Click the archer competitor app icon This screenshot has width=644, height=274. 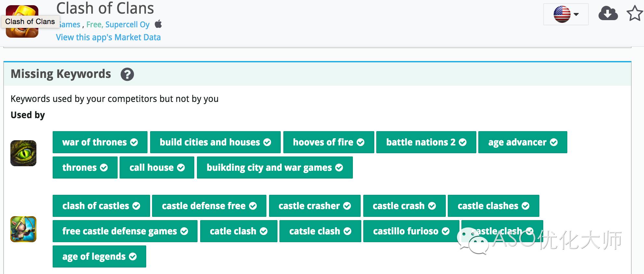[x=23, y=229]
